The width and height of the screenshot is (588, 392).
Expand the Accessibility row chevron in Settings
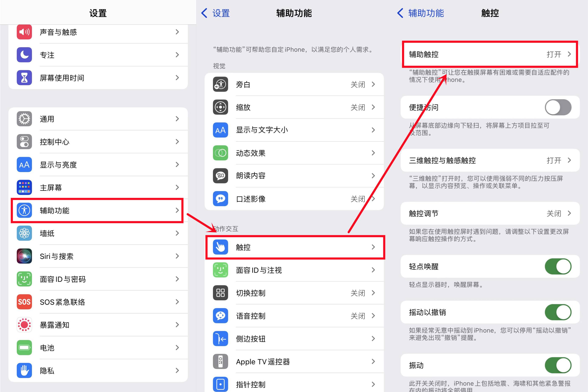[x=177, y=210]
